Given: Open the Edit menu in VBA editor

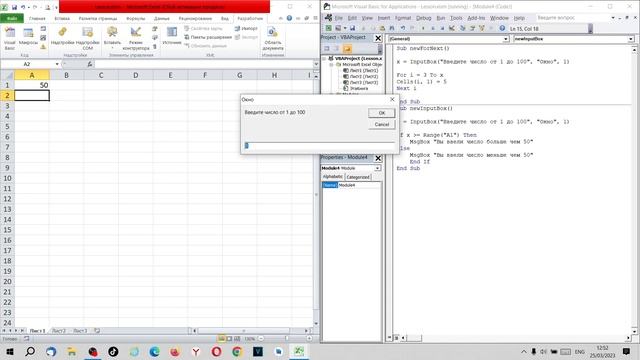Looking at the screenshot, I should 352,18.
